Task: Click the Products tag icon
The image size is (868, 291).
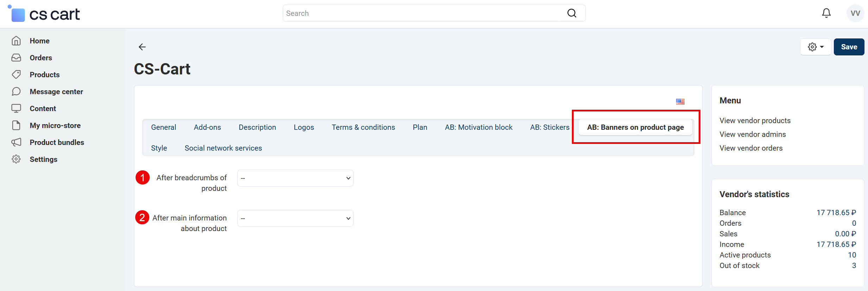Action: [16, 75]
